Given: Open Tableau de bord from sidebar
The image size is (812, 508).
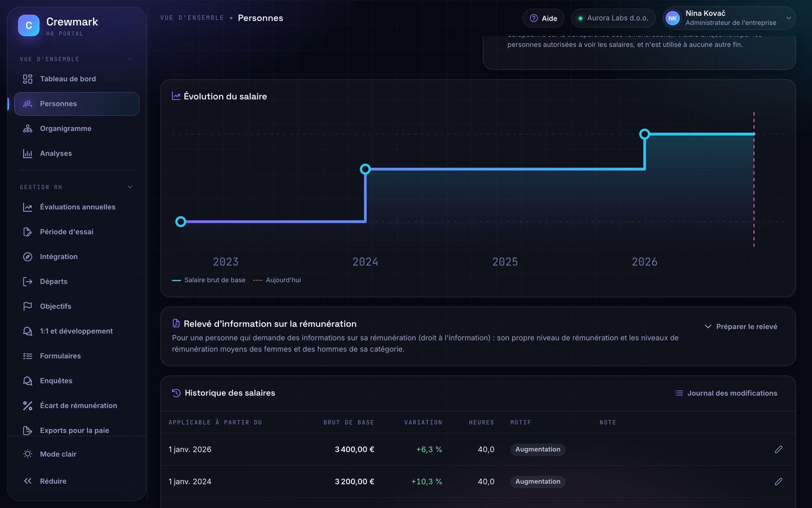Looking at the screenshot, I should click(77, 79).
